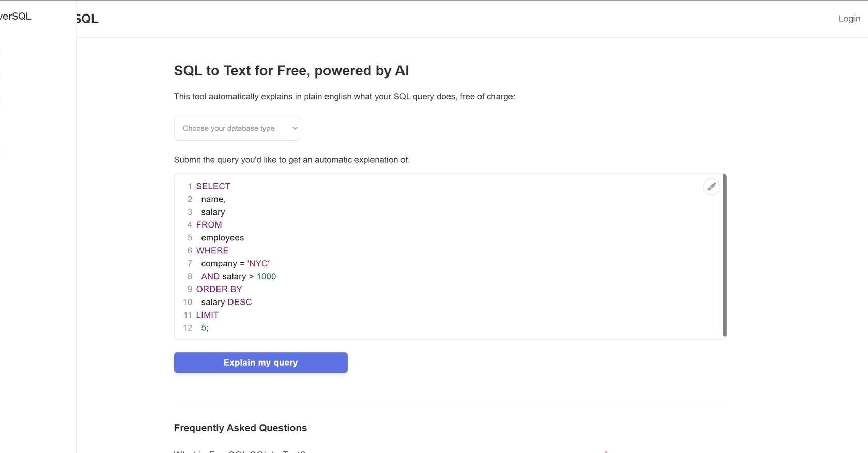Place cursor on the SELECT keyword
This screenshot has height=453, width=868.
pos(213,186)
